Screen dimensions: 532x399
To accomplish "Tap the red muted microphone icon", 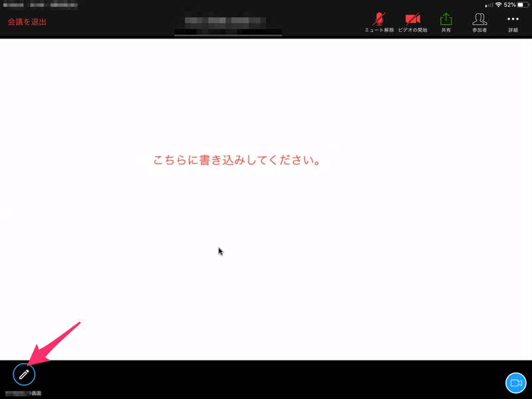I will (x=378, y=19).
